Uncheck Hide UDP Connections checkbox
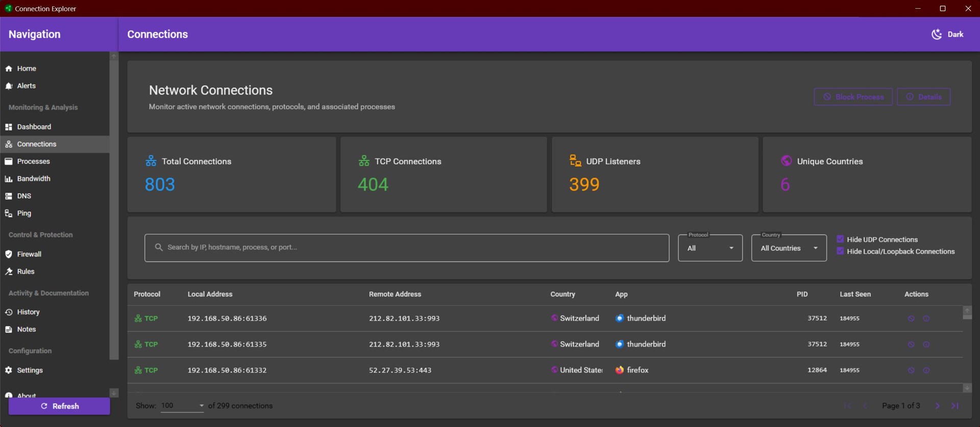Image resolution: width=980 pixels, height=427 pixels. click(840, 239)
